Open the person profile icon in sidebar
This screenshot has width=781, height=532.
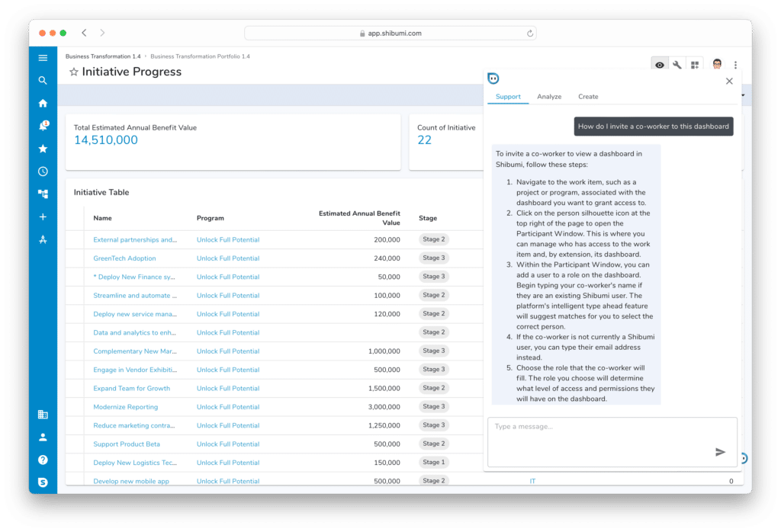43,437
